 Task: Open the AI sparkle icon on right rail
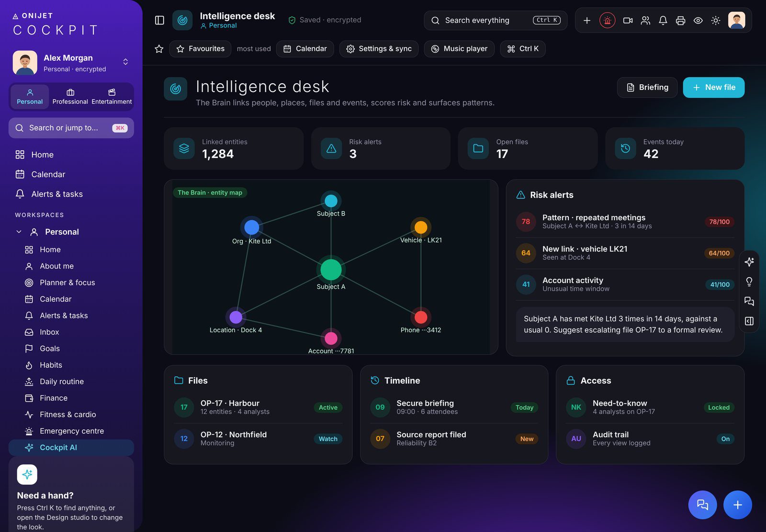coord(749,261)
